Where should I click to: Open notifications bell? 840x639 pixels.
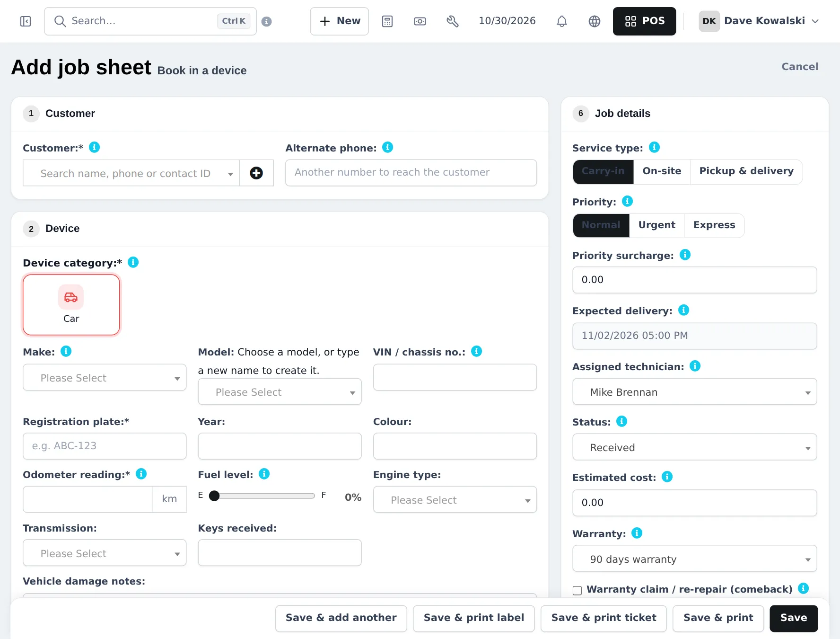point(562,21)
